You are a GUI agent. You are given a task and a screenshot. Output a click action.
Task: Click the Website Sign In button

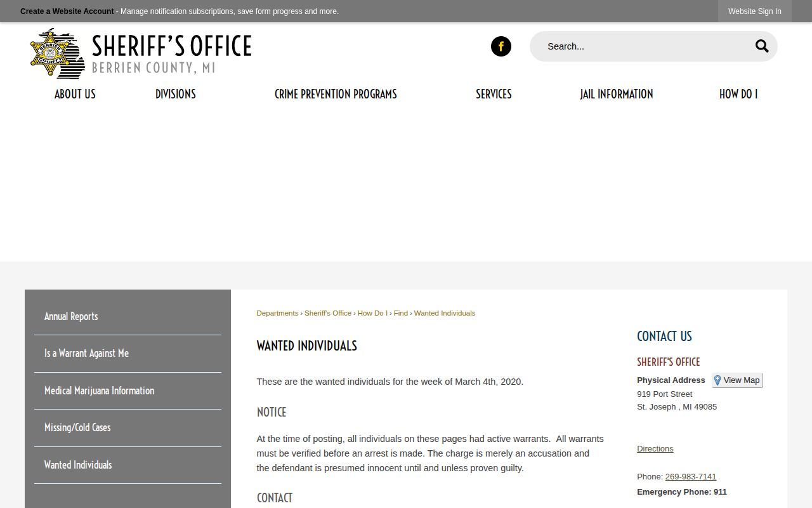755,11
